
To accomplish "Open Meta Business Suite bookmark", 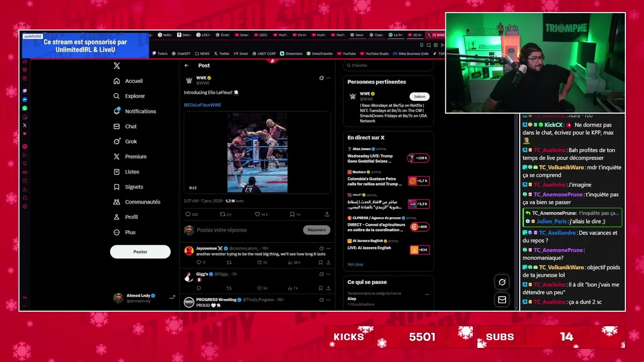I will click(411, 54).
